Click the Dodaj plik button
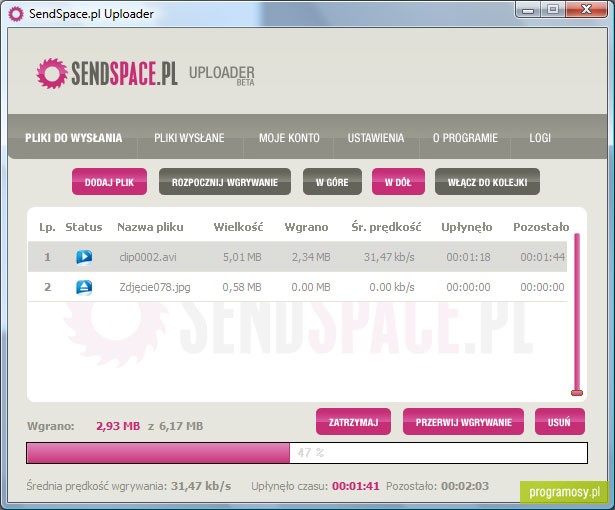This screenshot has width=615, height=510. click(x=109, y=182)
